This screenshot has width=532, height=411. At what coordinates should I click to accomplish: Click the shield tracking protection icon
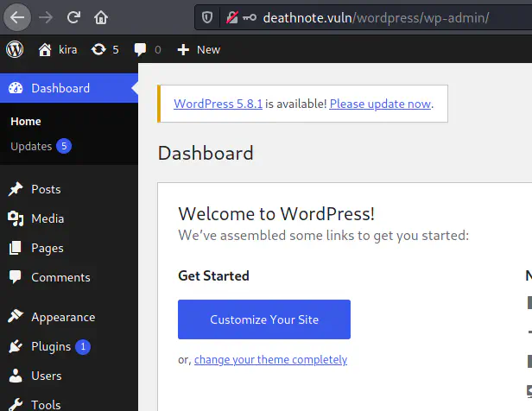click(x=206, y=17)
